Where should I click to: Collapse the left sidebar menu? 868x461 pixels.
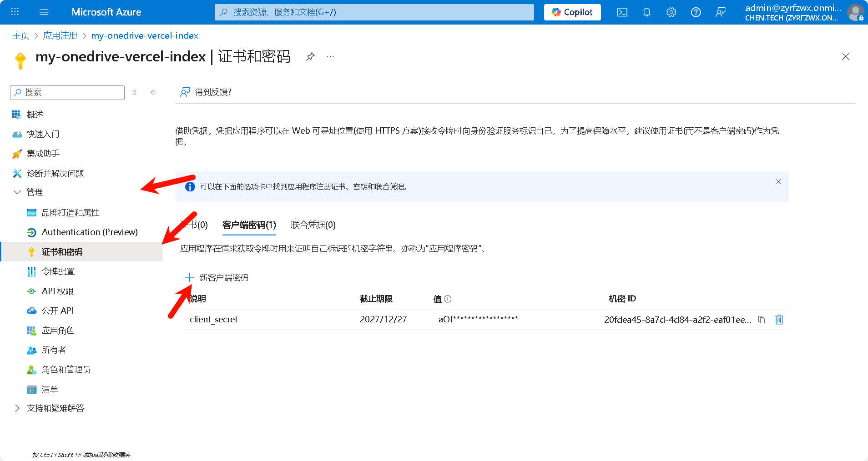[x=153, y=92]
